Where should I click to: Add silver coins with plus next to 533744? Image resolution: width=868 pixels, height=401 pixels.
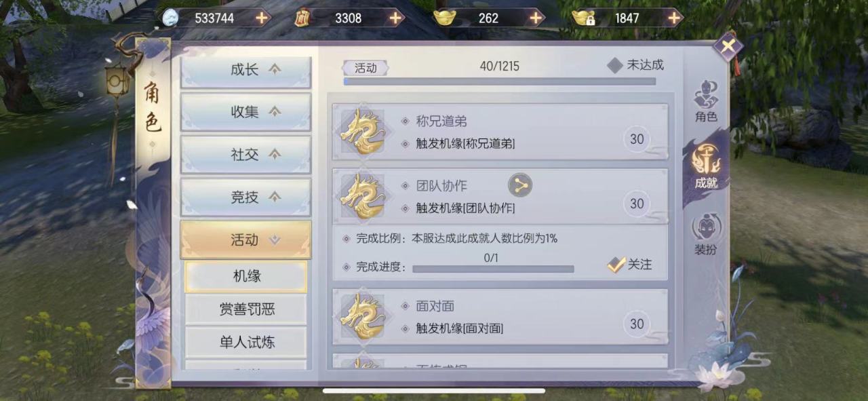[x=262, y=18]
